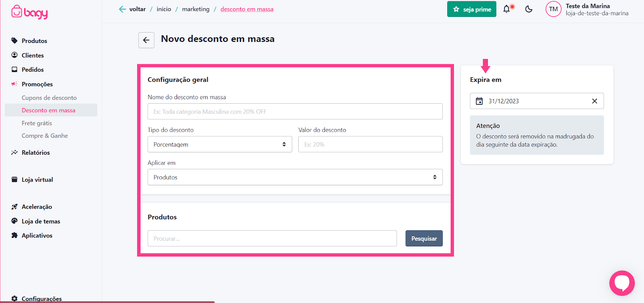Viewport: 644px width, 303px height.
Task: Select Desconto em massa submenu
Action: (x=48, y=110)
